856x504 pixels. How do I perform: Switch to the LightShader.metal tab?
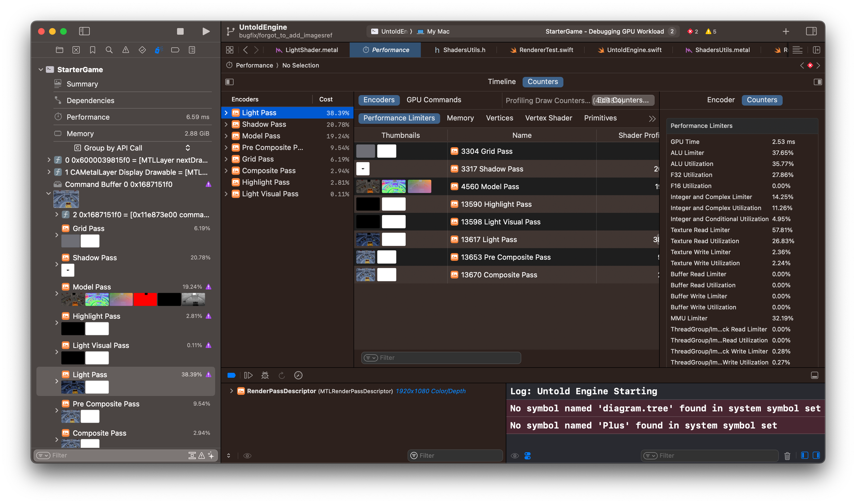307,50
